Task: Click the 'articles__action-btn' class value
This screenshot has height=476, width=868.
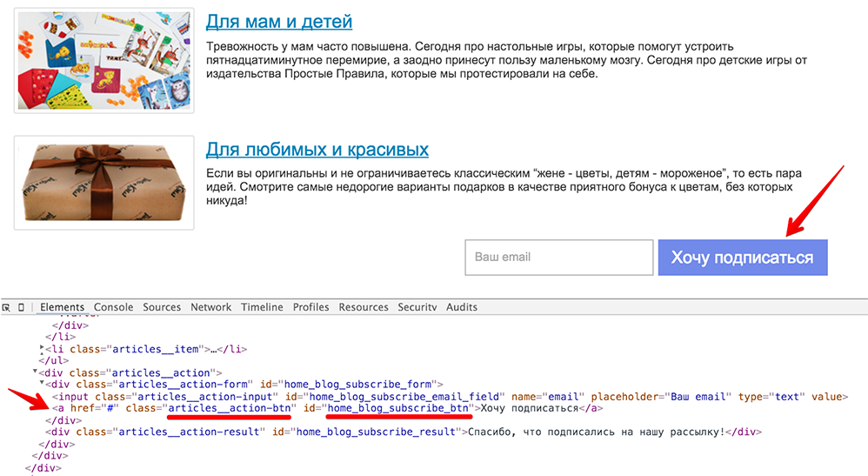Action: pyautogui.click(x=230, y=408)
